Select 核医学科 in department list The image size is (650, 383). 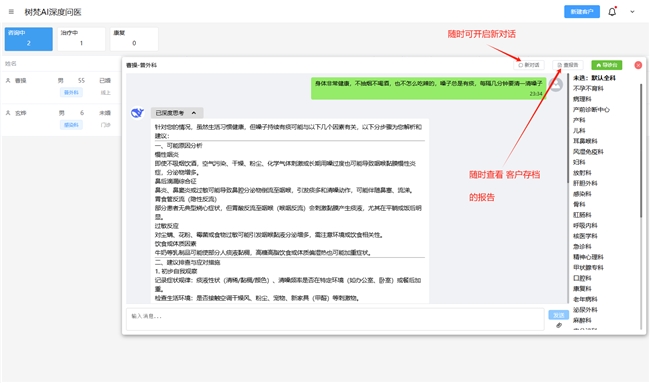click(585, 236)
